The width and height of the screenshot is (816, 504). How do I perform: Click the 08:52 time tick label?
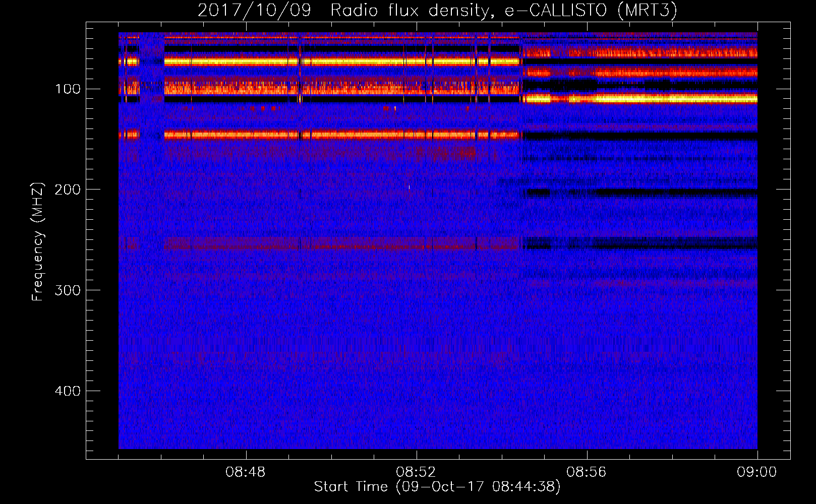pos(416,472)
